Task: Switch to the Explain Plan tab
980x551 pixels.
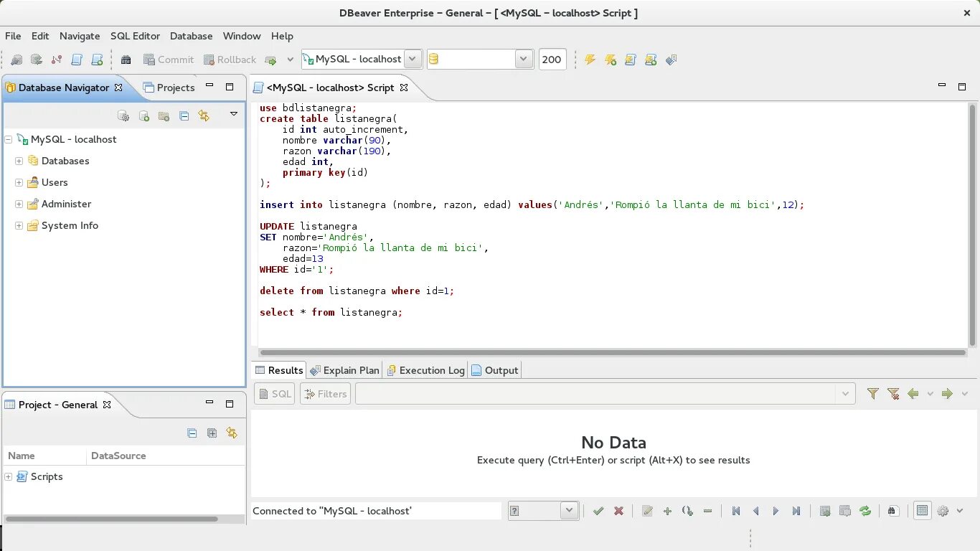Action: [x=344, y=370]
